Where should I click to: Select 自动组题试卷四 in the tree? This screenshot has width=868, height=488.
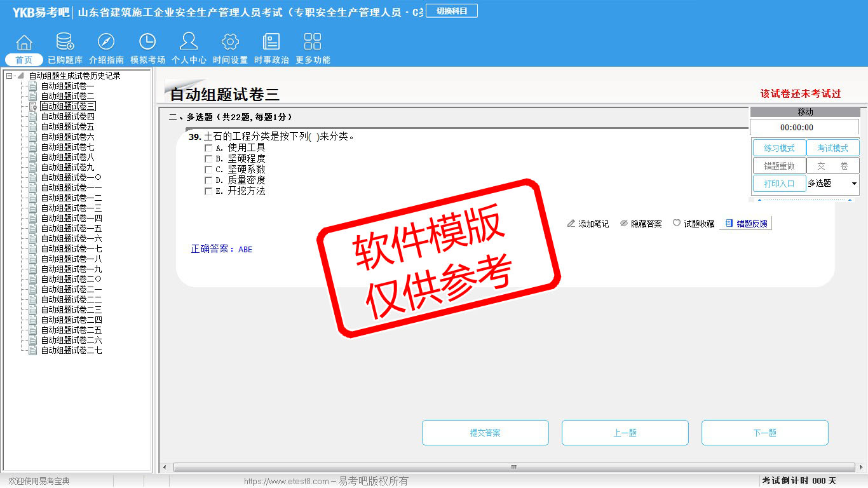pyautogui.click(x=67, y=116)
